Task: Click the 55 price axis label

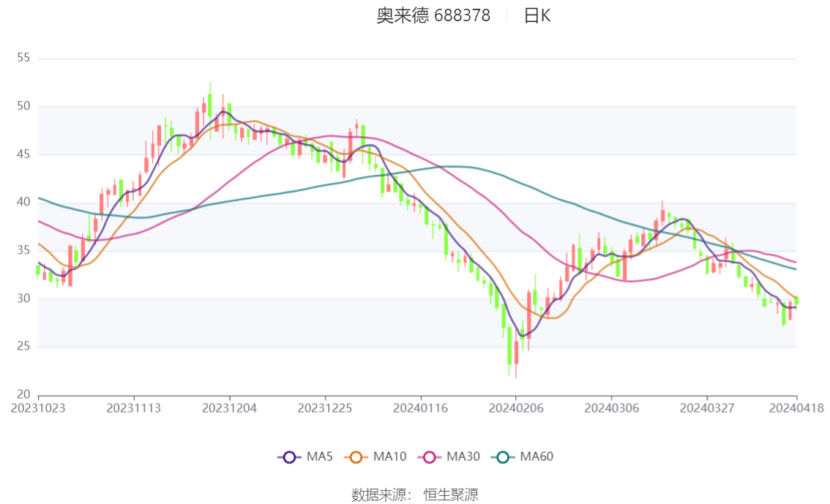Action: coord(23,58)
